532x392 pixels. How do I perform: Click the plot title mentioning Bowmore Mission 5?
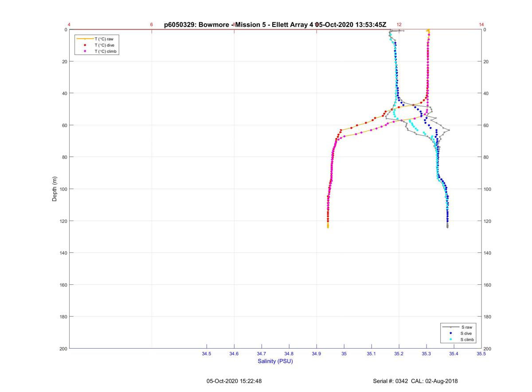point(275,25)
